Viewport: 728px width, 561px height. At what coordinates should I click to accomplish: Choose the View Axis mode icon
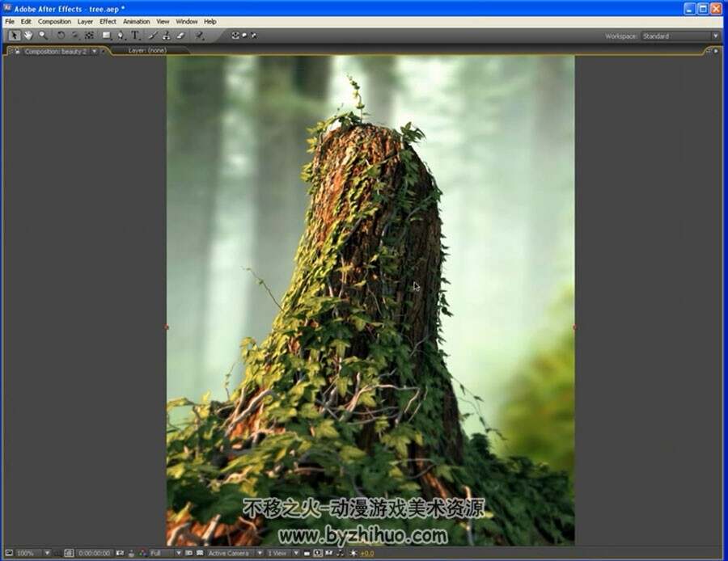coord(254,36)
